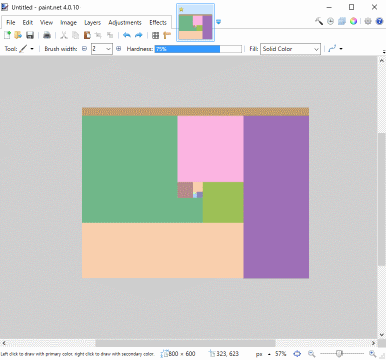Image resolution: width=386 pixels, height=360 pixels.
Task: Toggle the Tools window hammer icon
Action: 319,21
